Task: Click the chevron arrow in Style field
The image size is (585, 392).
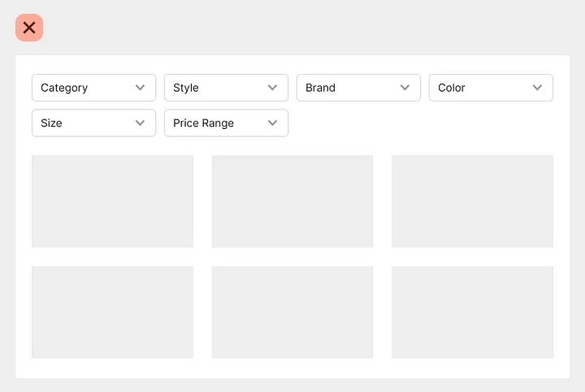Action: point(272,88)
